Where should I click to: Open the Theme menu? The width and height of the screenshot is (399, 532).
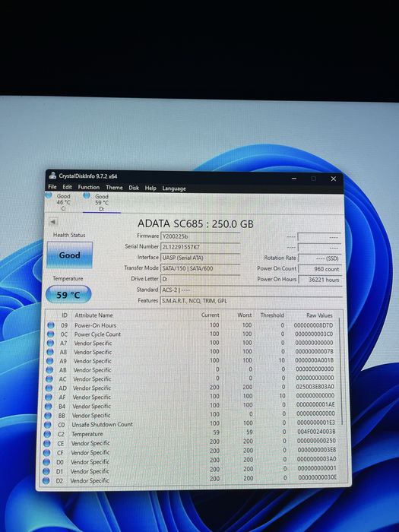pyautogui.click(x=114, y=188)
